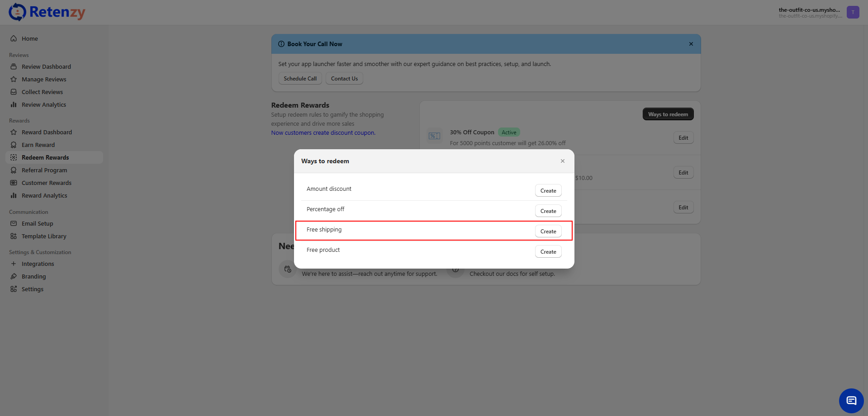Click the Integrations plus icon
The width and height of the screenshot is (868, 416).
[14, 264]
